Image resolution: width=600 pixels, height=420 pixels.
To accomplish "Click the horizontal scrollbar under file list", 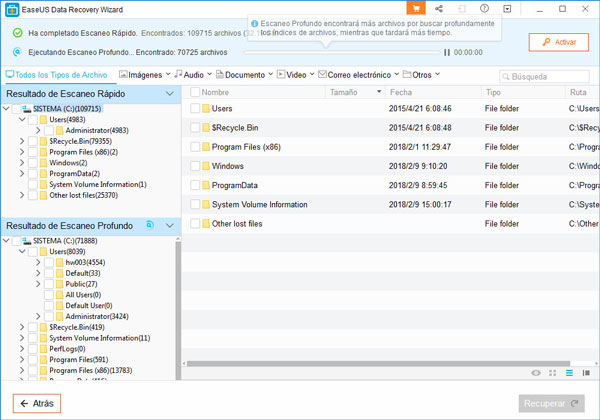I will tap(378, 363).
